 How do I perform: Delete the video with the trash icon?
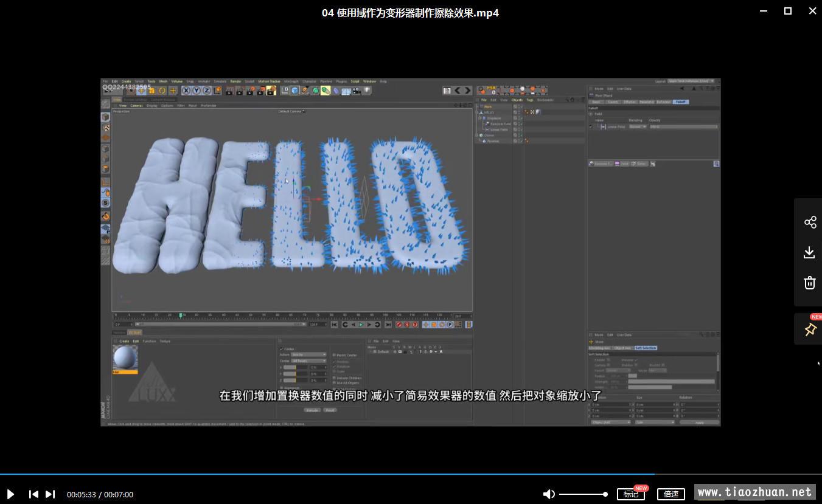coord(810,283)
